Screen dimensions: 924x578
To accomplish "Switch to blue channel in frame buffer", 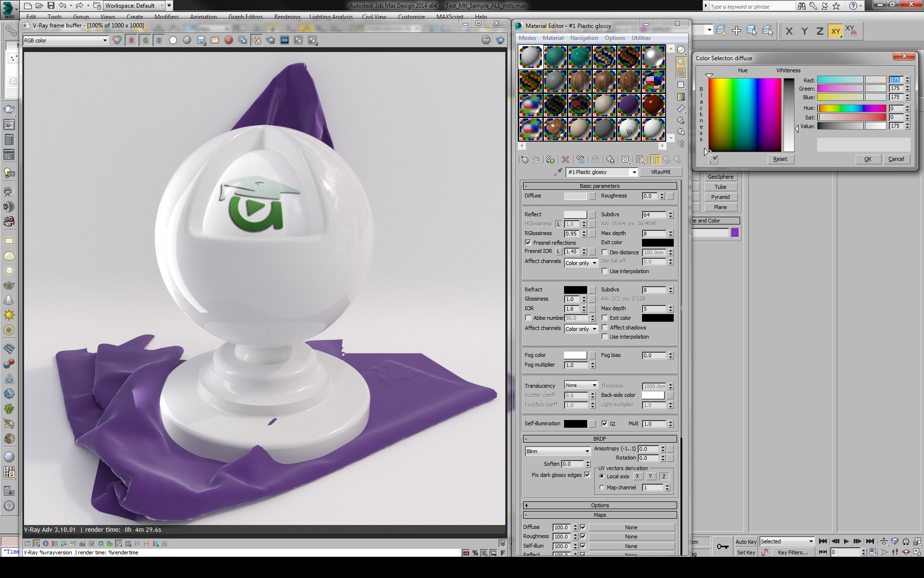I will (159, 40).
